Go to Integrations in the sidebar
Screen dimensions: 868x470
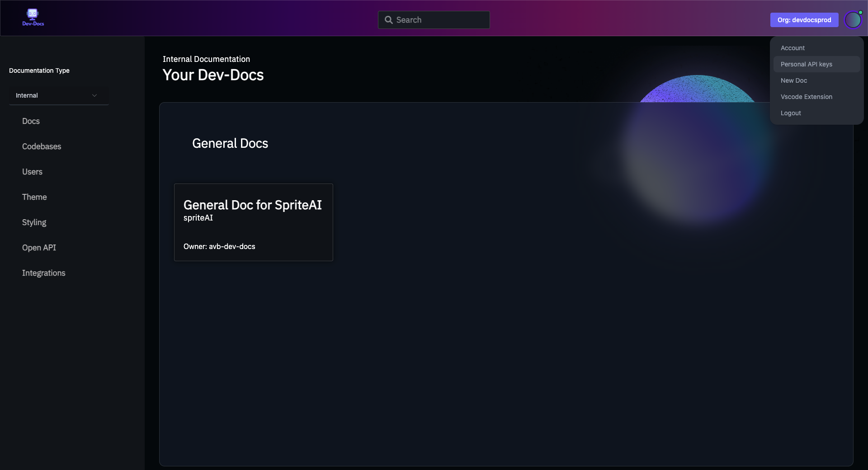click(x=43, y=273)
